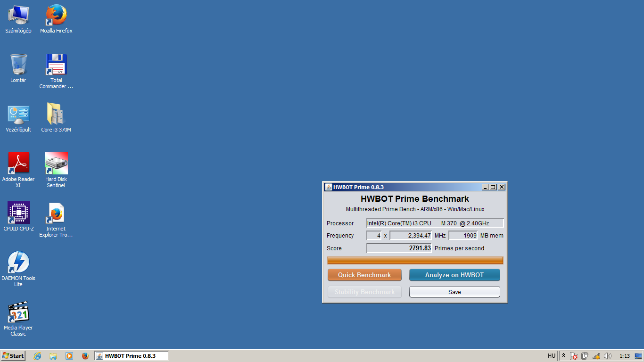The height and width of the screenshot is (362, 644).
Task: Open the Hard Disk Sentinel shortcut
Action: click(56, 170)
